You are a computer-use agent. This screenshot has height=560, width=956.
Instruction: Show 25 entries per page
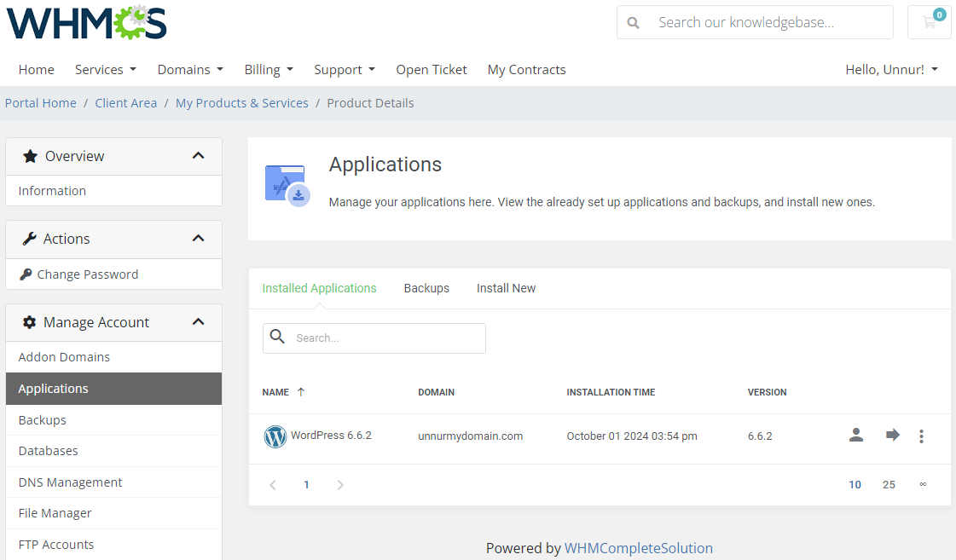coord(889,485)
